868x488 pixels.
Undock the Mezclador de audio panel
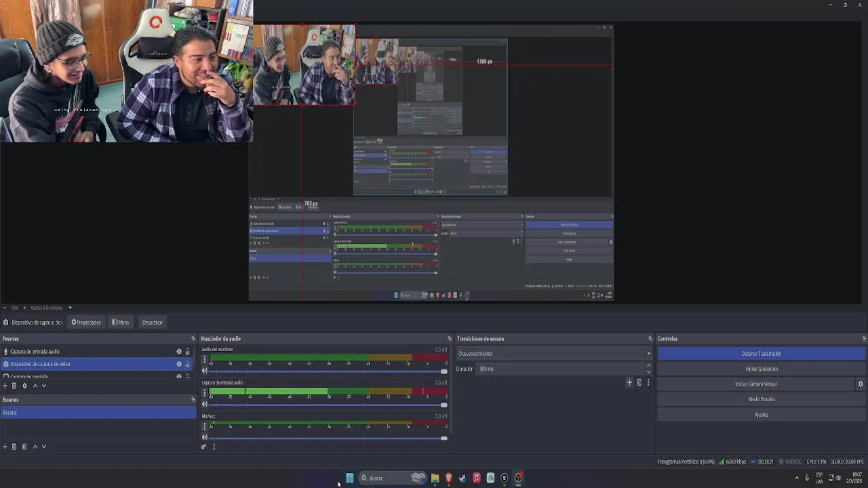[449, 339]
